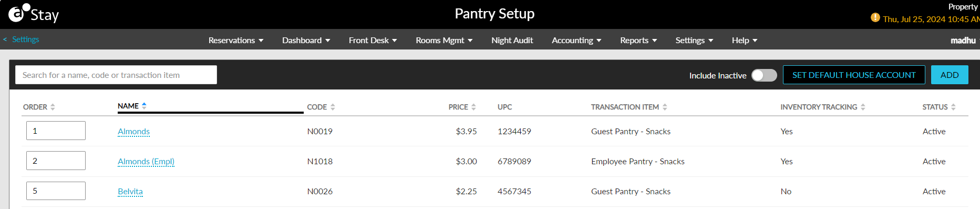Screen dimensions: 980x209
Task: Open the Night Audit menu item
Action: [x=512, y=41]
